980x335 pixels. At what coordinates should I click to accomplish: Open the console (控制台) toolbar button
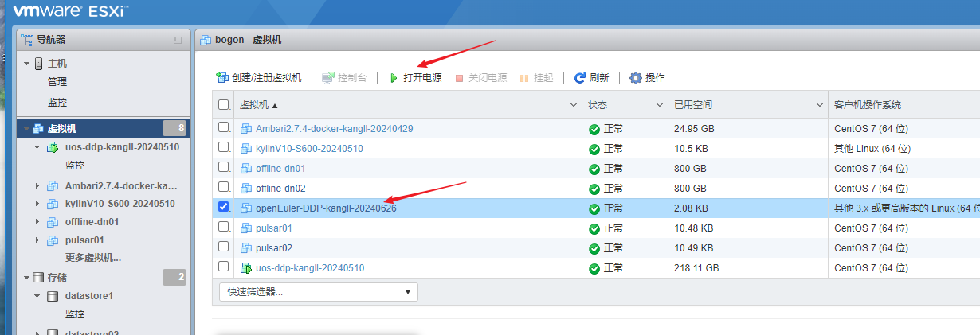pyautogui.click(x=344, y=78)
